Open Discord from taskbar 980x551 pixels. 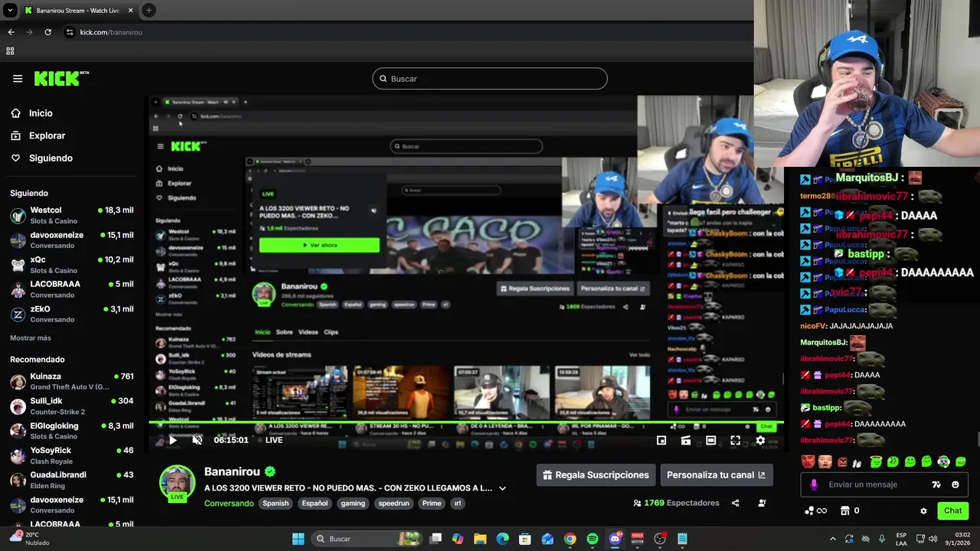(615, 539)
